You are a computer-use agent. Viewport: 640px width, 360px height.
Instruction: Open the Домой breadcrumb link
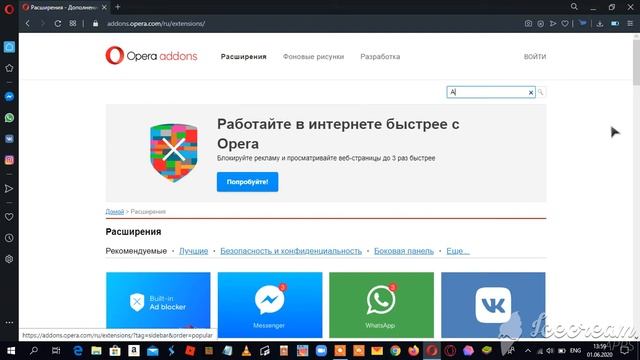[115, 211]
